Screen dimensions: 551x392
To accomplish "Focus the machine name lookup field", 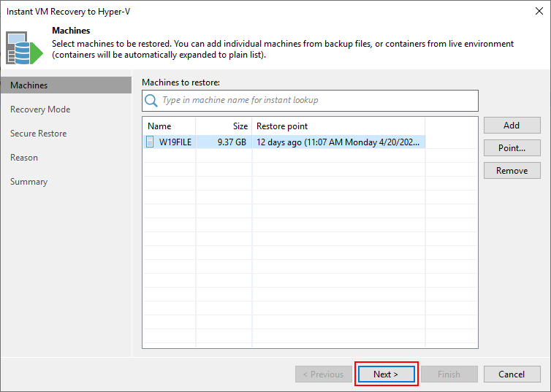I will pyautogui.click(x=310, y=100).
